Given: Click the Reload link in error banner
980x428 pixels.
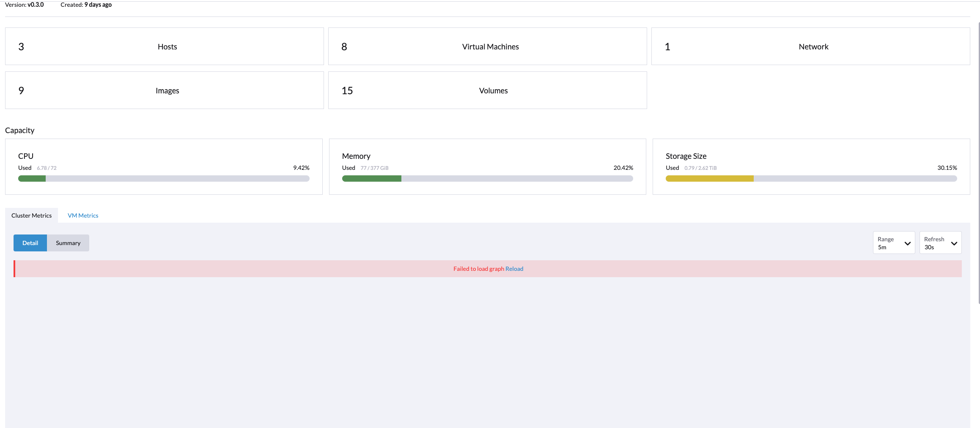Looking at the screenshot, I should [514, 269].
